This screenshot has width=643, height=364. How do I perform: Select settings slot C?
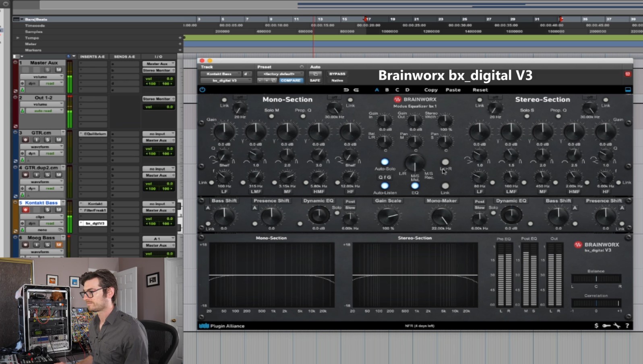397,90
